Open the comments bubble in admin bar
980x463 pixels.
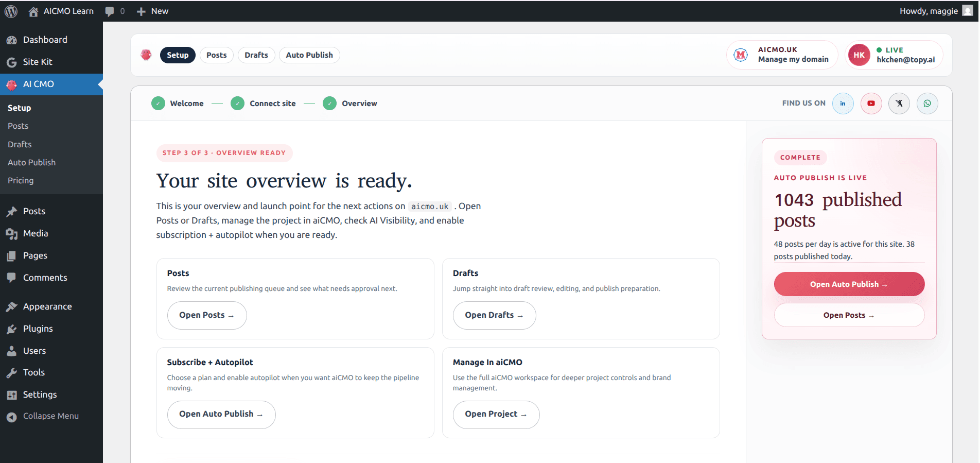pos(115,11)
